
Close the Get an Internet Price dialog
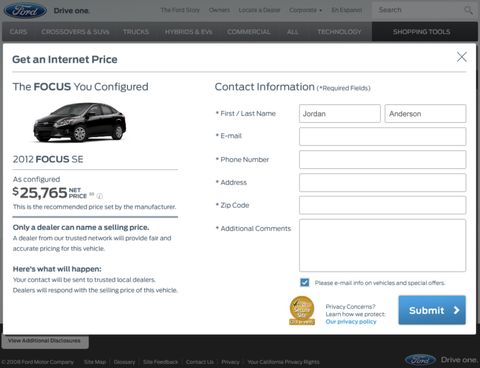tap(462, 57)
